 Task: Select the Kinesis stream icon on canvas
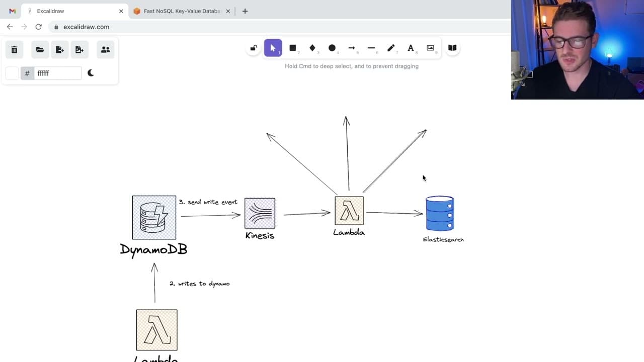tap(260, 213)
